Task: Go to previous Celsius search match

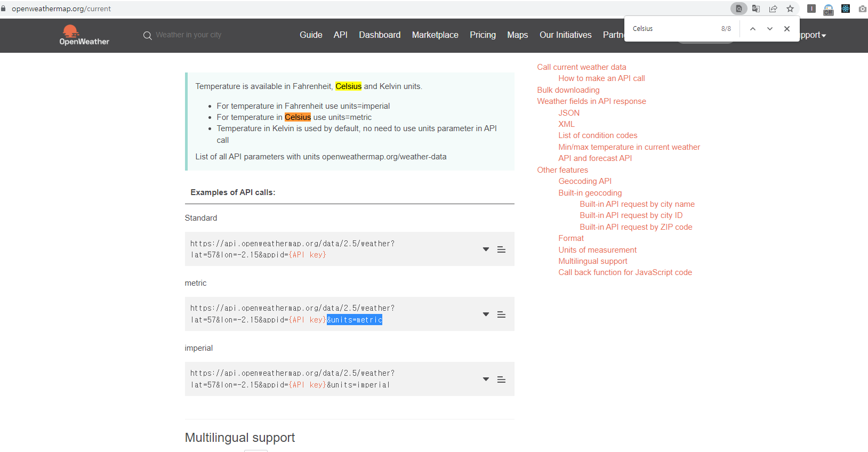Action: (x=753, y=29)
